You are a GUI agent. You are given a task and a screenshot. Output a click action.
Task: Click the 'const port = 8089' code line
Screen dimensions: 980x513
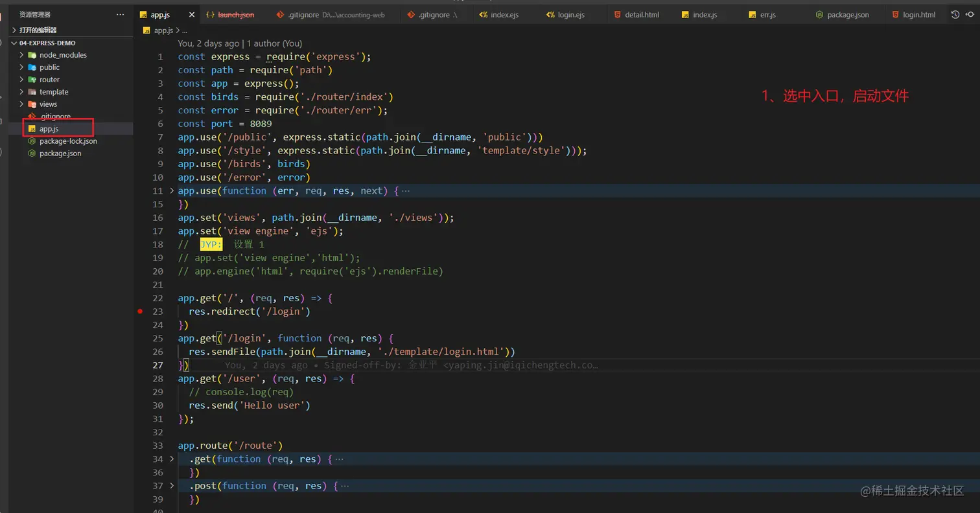coord(225,124)
